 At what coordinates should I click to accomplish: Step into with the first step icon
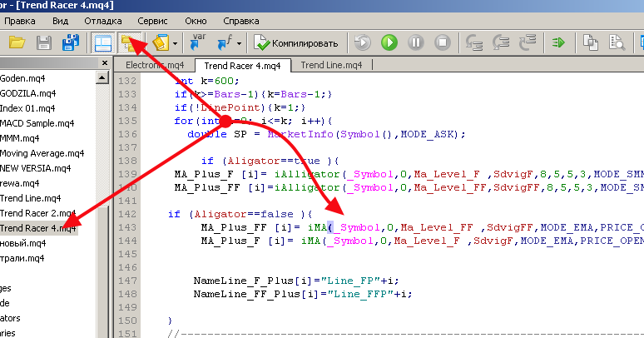pos(474,42)
